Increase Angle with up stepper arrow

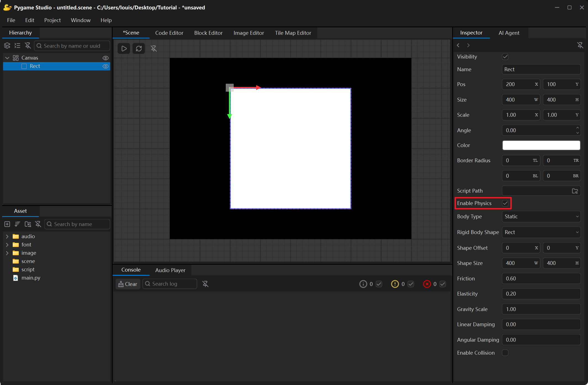(578, 128)
